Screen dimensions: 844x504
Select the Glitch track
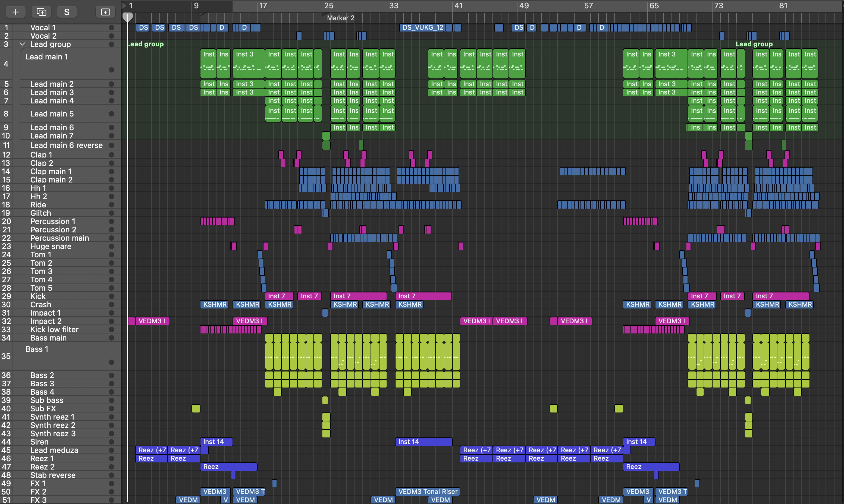[40, 213]
